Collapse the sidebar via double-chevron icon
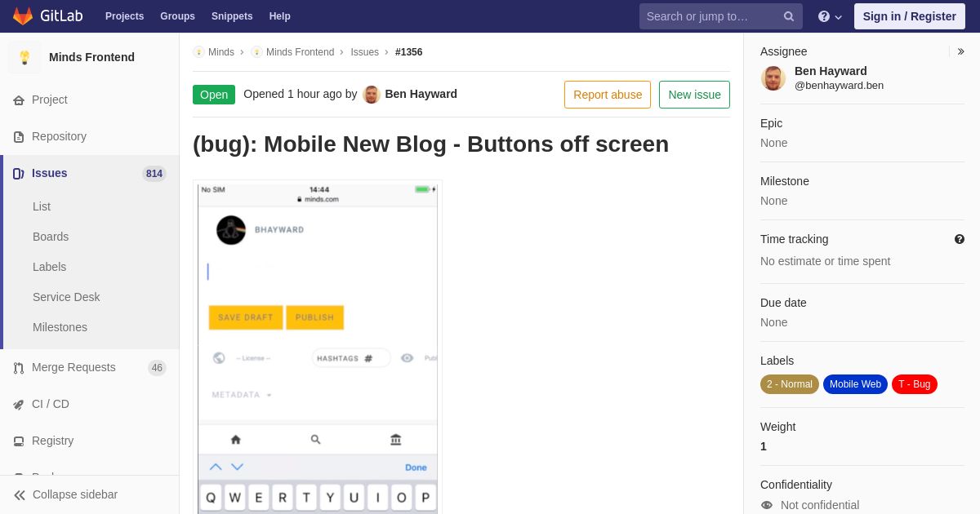This screenshot has width=980, height=514. (20, 495)
